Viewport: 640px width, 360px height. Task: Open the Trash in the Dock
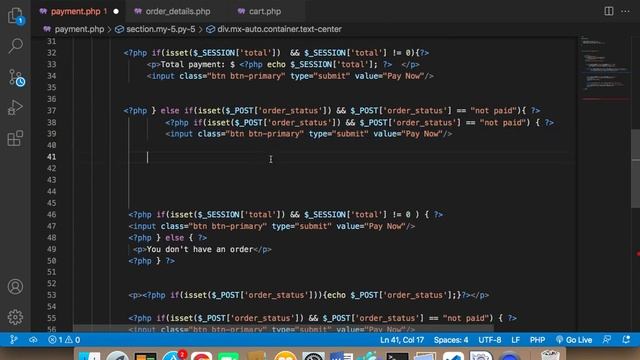(550, 355)
